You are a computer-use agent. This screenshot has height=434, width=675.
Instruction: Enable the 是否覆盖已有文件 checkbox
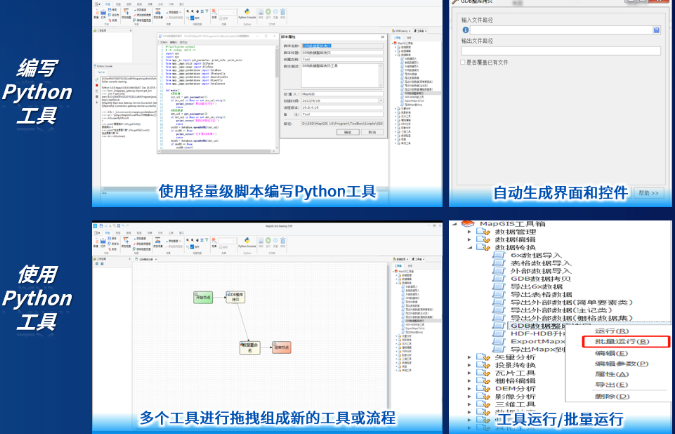coord(463,62)
